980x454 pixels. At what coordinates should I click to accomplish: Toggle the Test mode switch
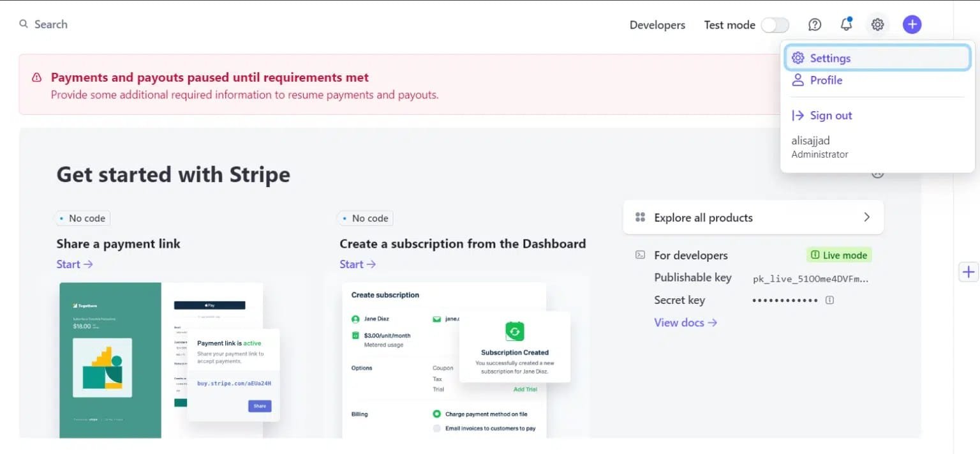coord(775,25)
